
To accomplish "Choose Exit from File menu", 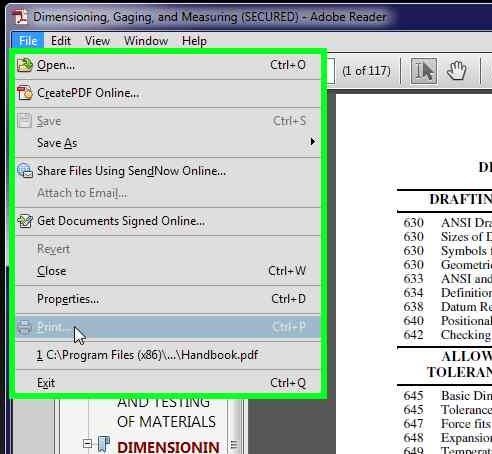I will click(168, 383).
